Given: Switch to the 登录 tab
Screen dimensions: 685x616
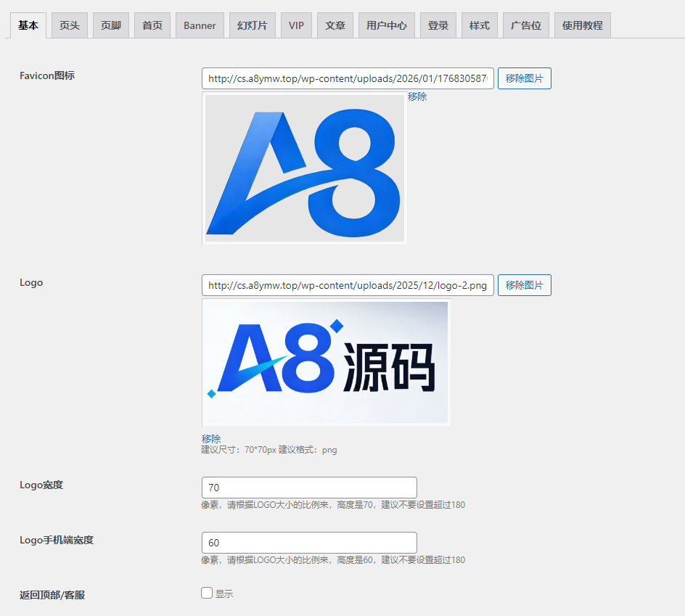Looking at the screenshot, I should pos(438,25).
